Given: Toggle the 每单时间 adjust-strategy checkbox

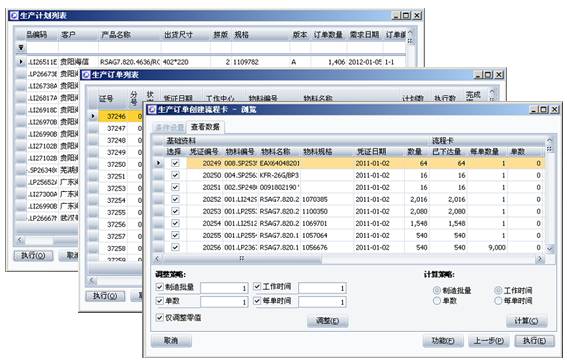Looking at the screenshot, I should (x=257, y=301).
